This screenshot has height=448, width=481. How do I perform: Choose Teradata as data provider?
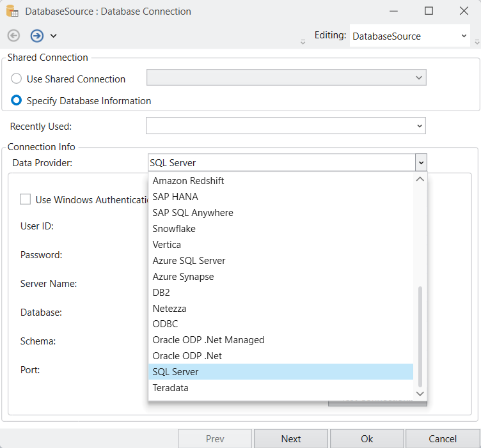tap(170, 388)
